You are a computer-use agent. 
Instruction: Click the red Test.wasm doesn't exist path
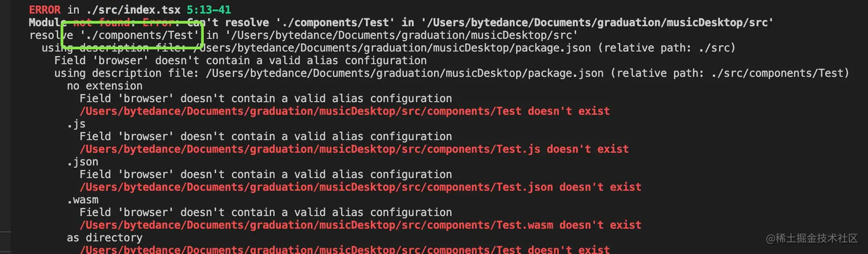point(361,225)
